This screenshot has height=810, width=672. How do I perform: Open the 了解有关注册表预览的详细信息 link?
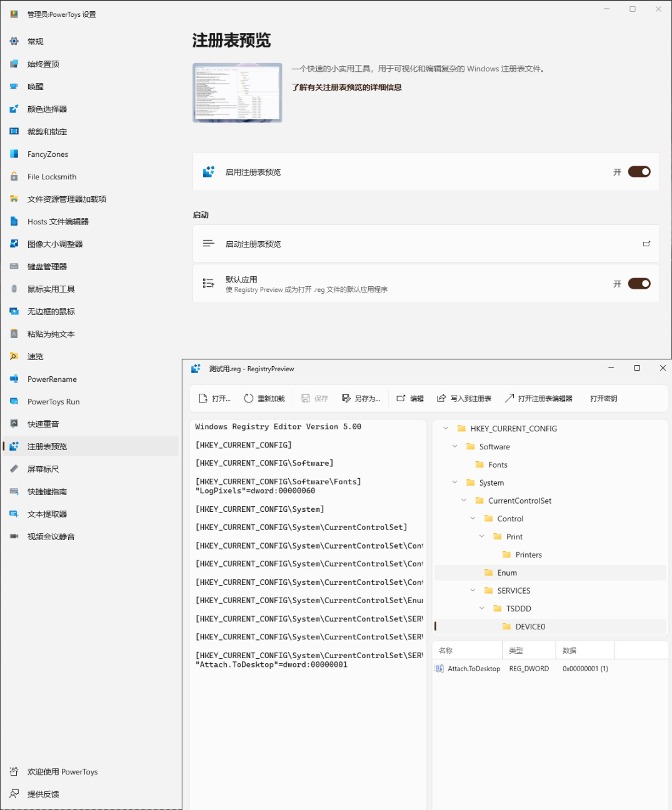point(347,87)
